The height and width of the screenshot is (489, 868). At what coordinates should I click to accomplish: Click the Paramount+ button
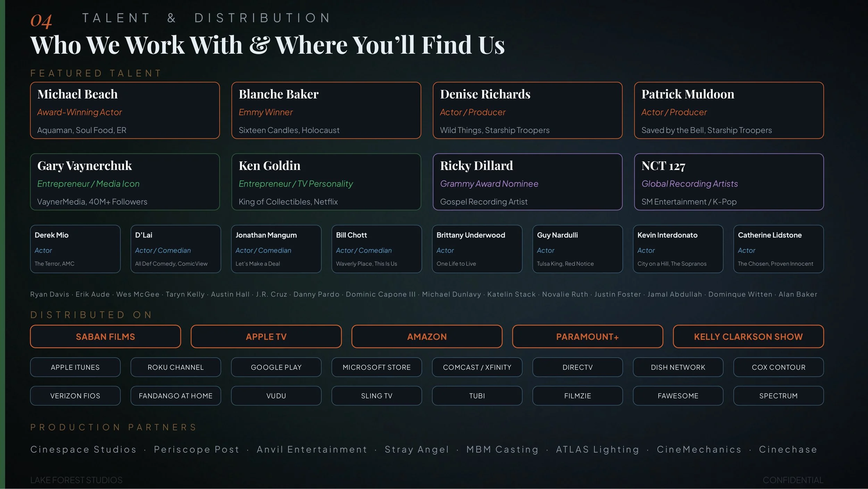pyautogui.click(x=588, y=336)
